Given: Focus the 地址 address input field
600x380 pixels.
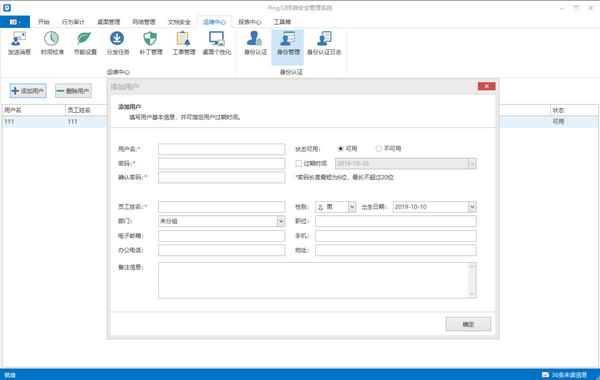Looking at the screenshot, I should (x=396, y=250).
